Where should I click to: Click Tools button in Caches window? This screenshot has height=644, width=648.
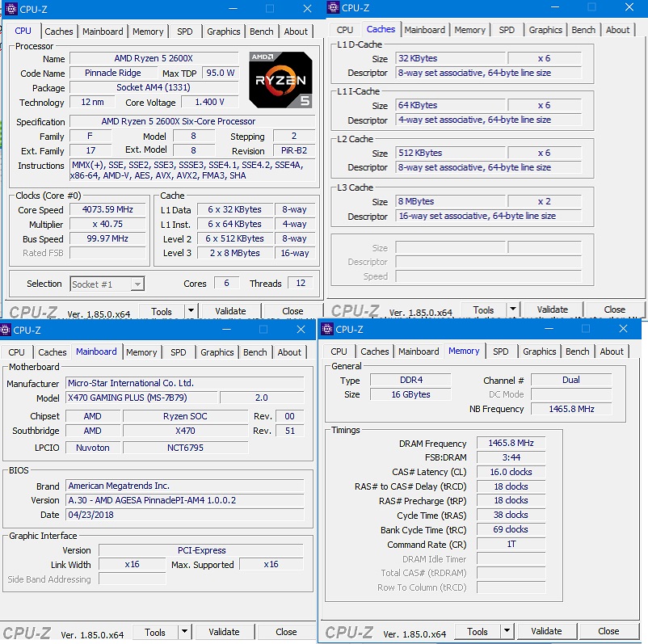[483, 309]
